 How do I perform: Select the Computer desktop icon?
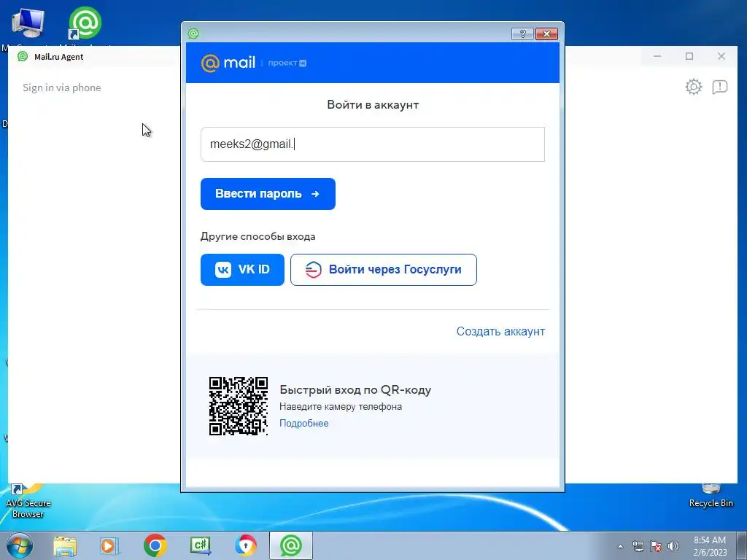tap(28, 23)
